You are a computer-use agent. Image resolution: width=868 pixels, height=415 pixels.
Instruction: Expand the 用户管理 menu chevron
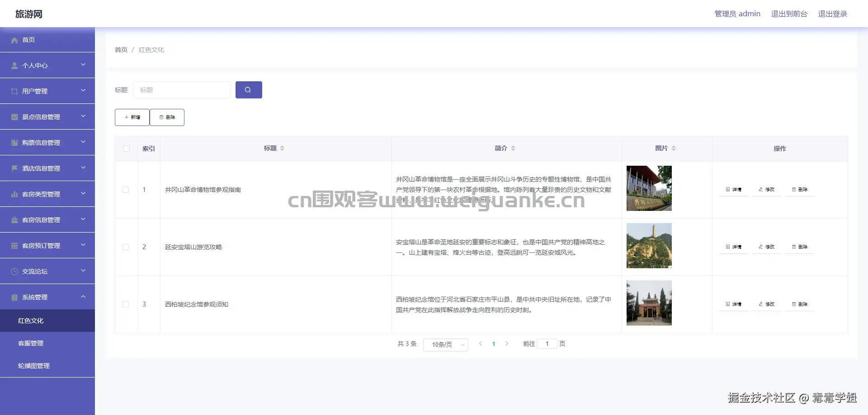[x=83, y=90]
